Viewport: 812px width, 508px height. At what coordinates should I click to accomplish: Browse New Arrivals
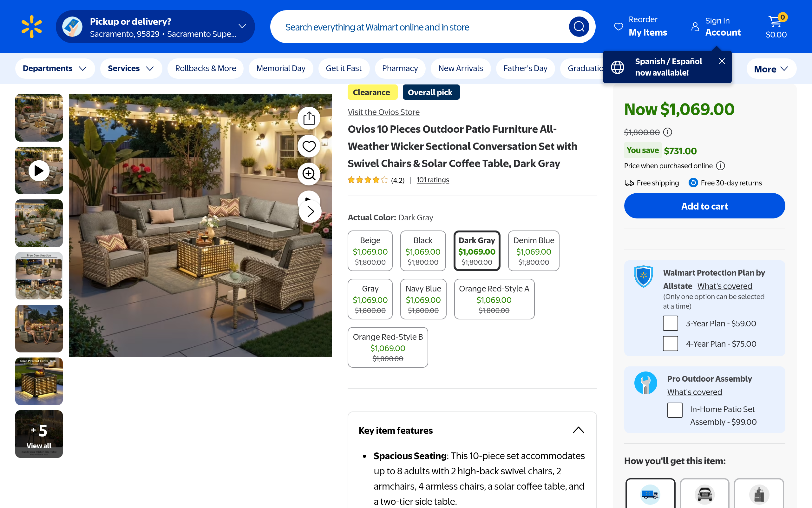460,69
